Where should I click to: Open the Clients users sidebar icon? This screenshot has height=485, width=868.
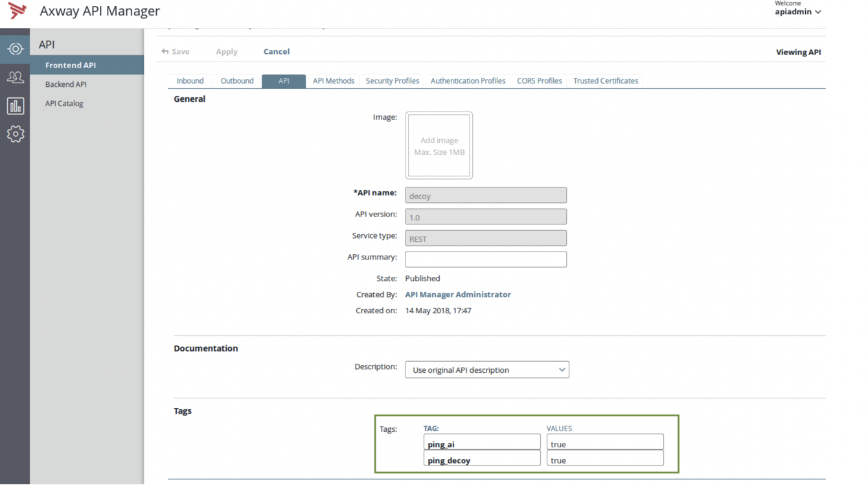coord(15,77)
